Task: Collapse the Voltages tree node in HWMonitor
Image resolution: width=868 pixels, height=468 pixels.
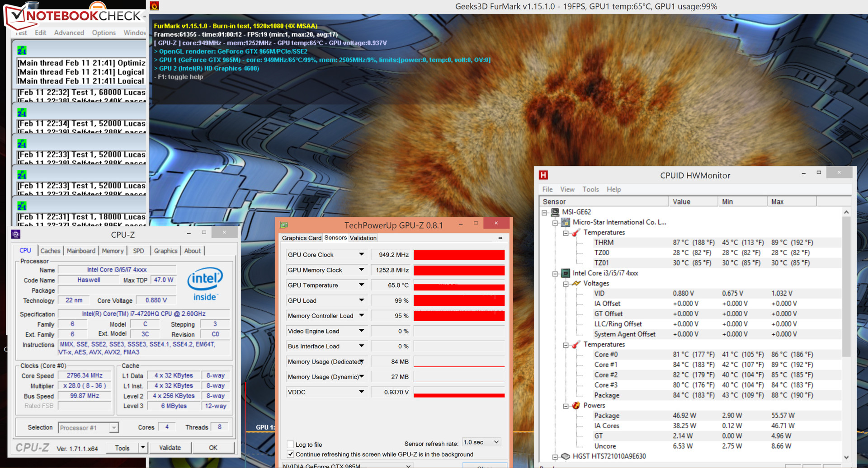Action: tap(566, 284)
